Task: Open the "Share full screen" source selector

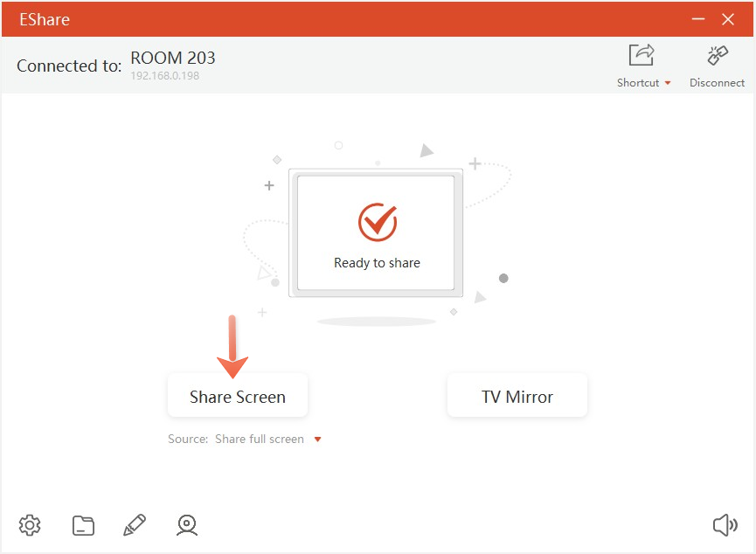Action: (260, 440)
